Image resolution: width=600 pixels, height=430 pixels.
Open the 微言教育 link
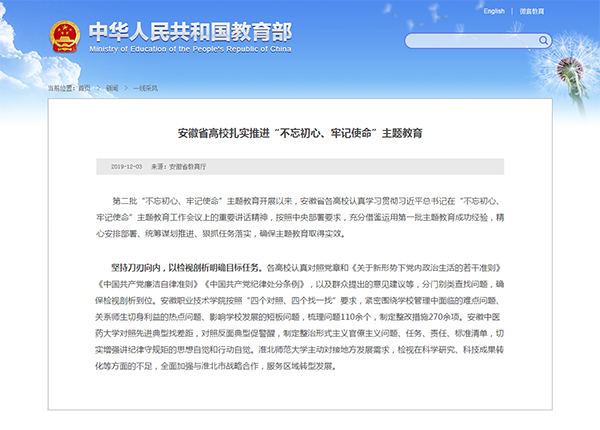tap(532, 11)
